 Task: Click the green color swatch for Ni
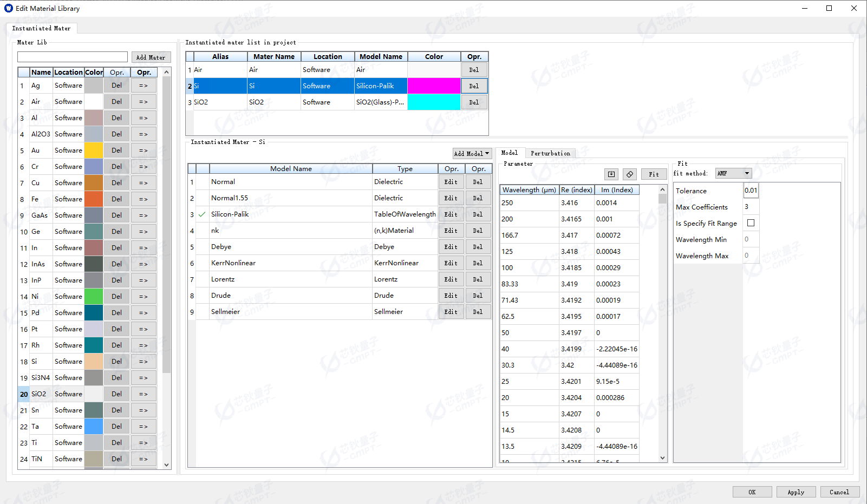pyautogui.click(x=94, y=297)
